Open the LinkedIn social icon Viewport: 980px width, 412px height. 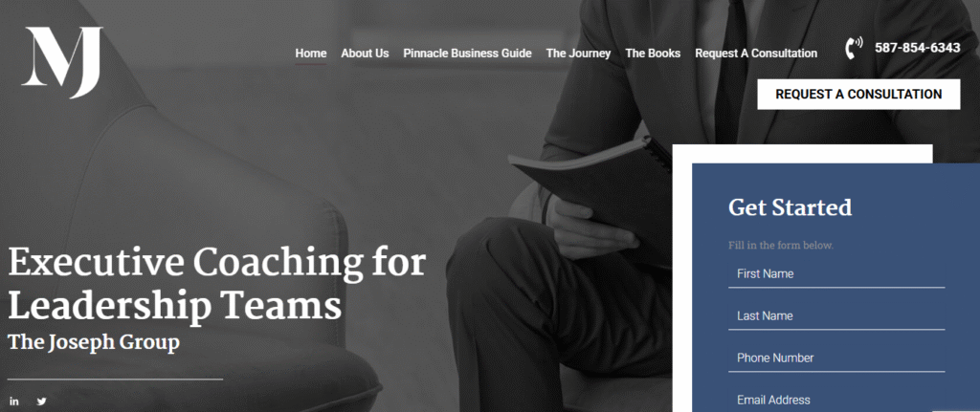[13, 401]
